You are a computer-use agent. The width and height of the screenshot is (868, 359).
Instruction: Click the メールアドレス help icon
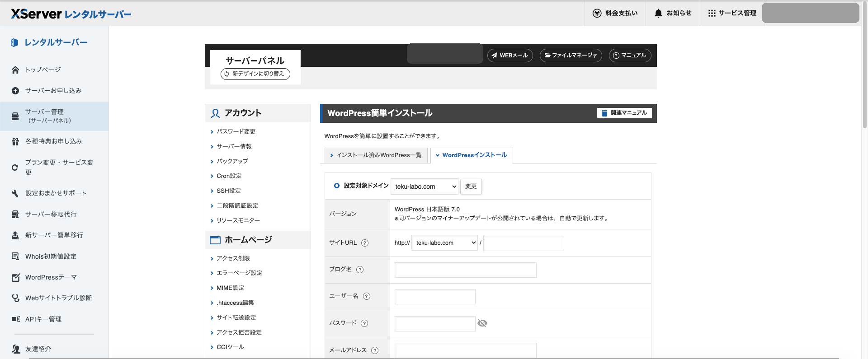[x=375, y=350]
